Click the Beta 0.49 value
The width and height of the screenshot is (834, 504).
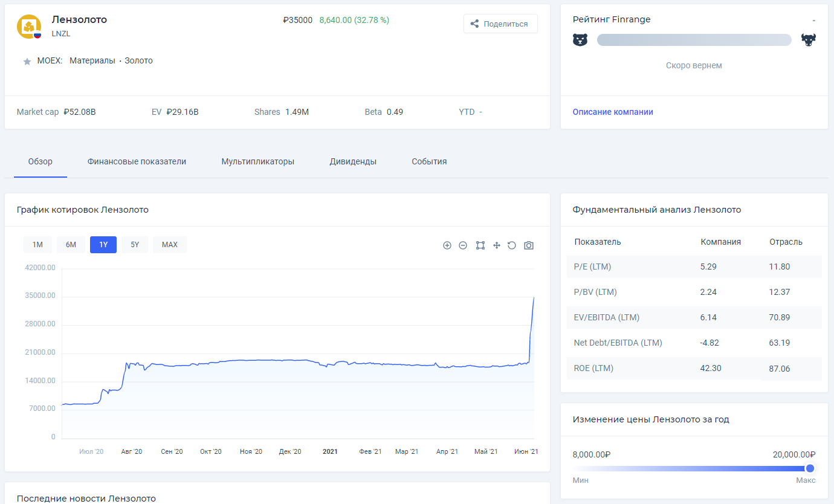[x=395, y=112]
